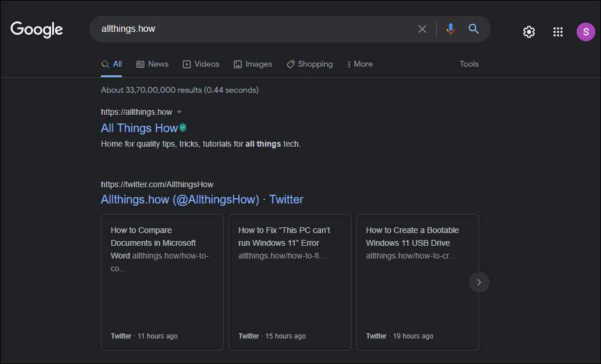Start the search with the magnifying glass icon
This screenshot has height=364, width=601.
(x=473, y=29)
